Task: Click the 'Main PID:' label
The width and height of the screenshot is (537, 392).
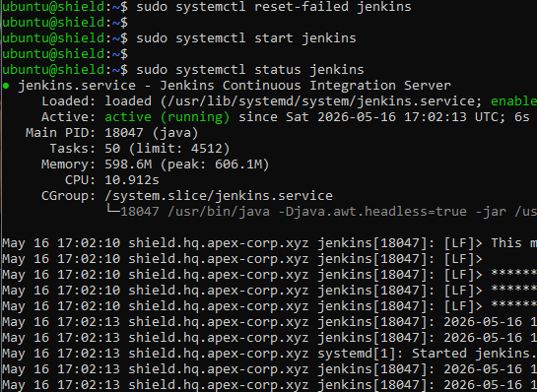Action: coord(61,133)
